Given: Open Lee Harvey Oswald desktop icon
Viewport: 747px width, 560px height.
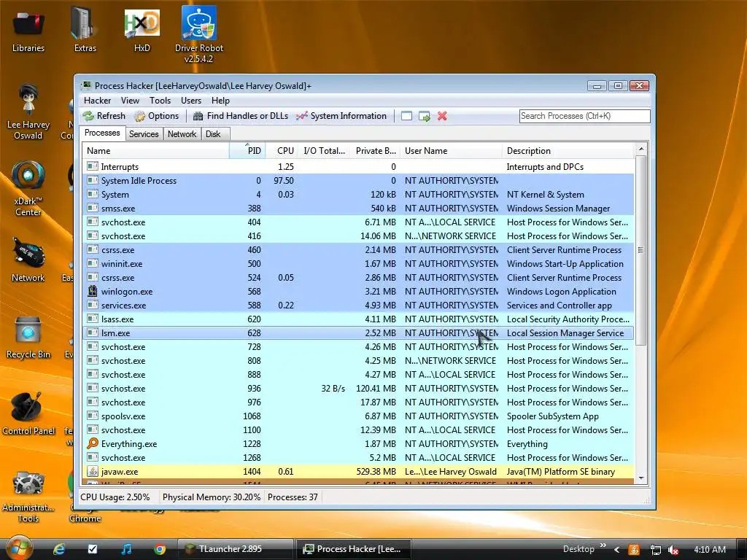Looking at the screenshot, I should (x=28, y=112).
